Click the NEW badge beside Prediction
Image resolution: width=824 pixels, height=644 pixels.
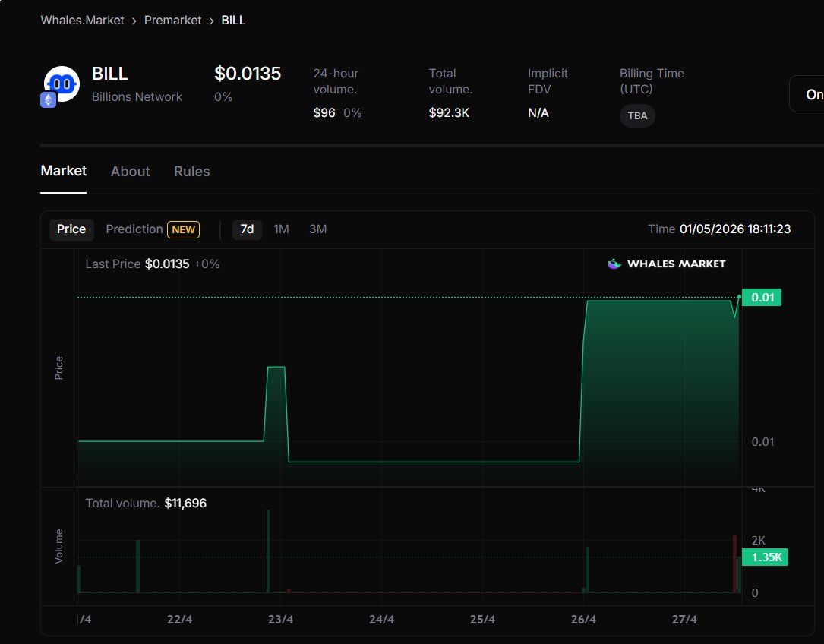(x=183, y=230)
